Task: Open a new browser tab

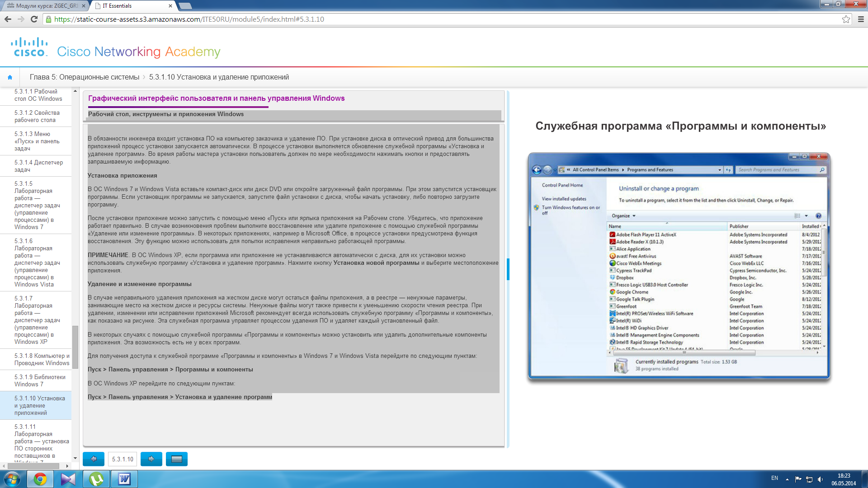Action: [185, 6]
